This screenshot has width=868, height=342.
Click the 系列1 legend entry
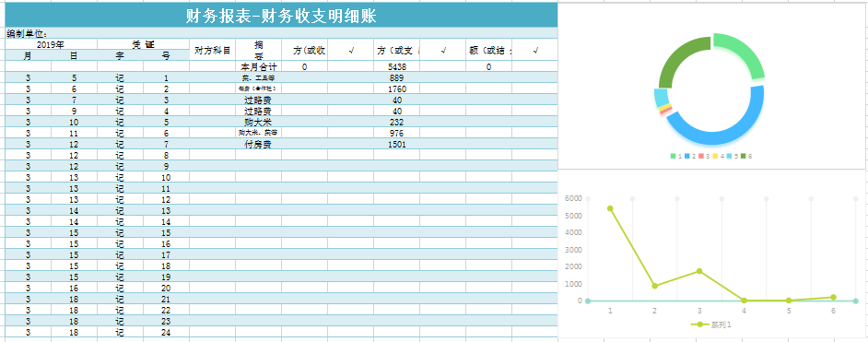tap(711, 324)
